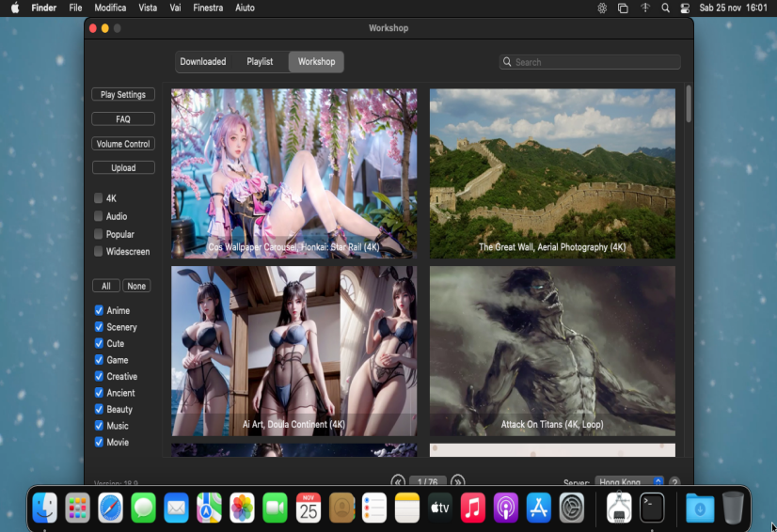Open Music app in the dock
The height and width of the screenshot is (532, 777).
coord(473,508)
